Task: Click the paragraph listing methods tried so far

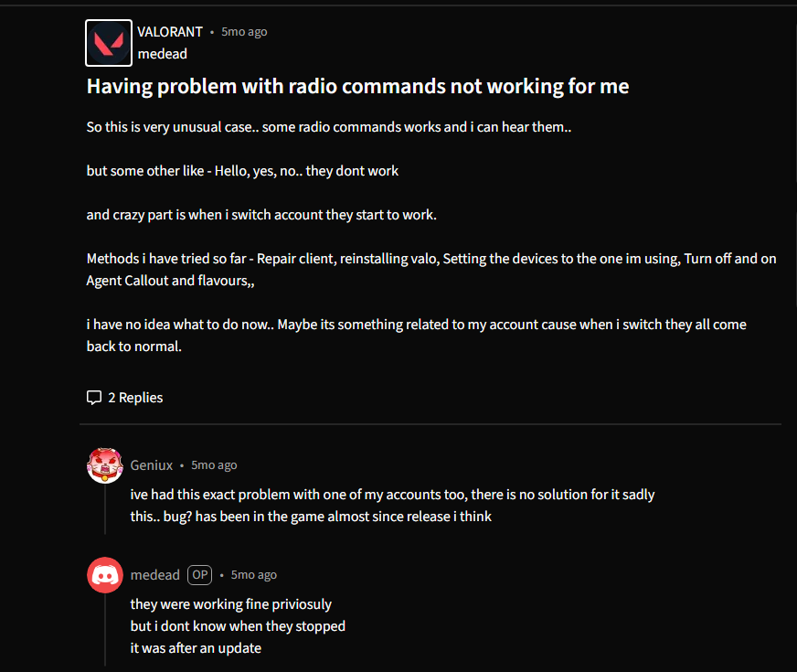Action: coord(431,259)
